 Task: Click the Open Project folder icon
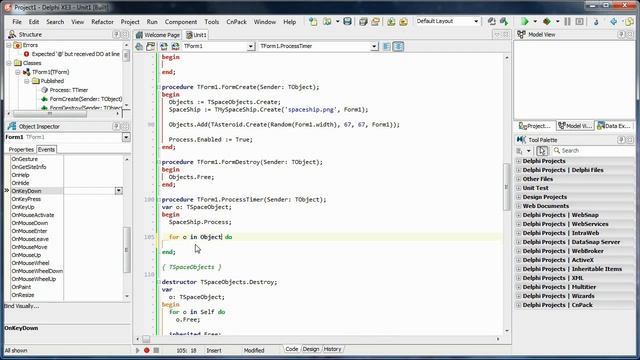click(375, 22)
